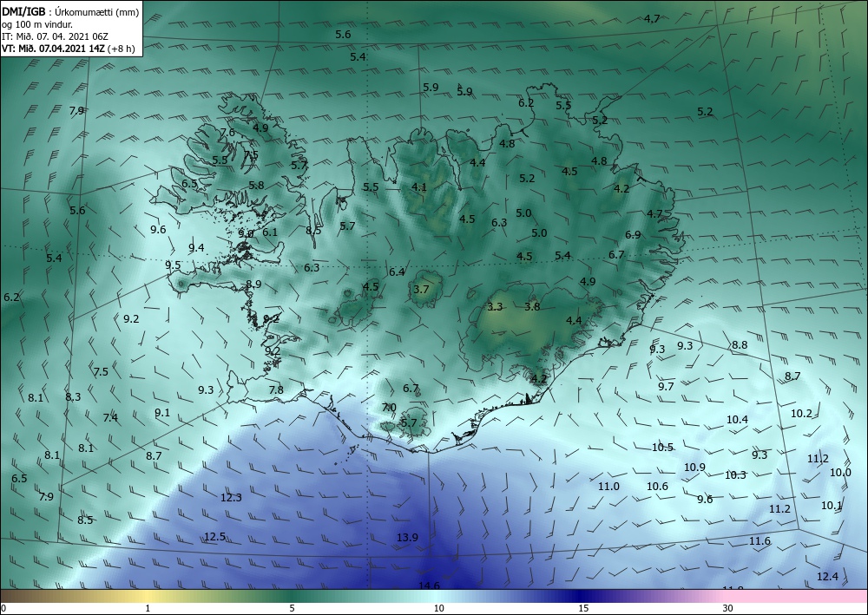Click the 12.5 value in the southwest sea
868x615 pixels.
point(214,536)
